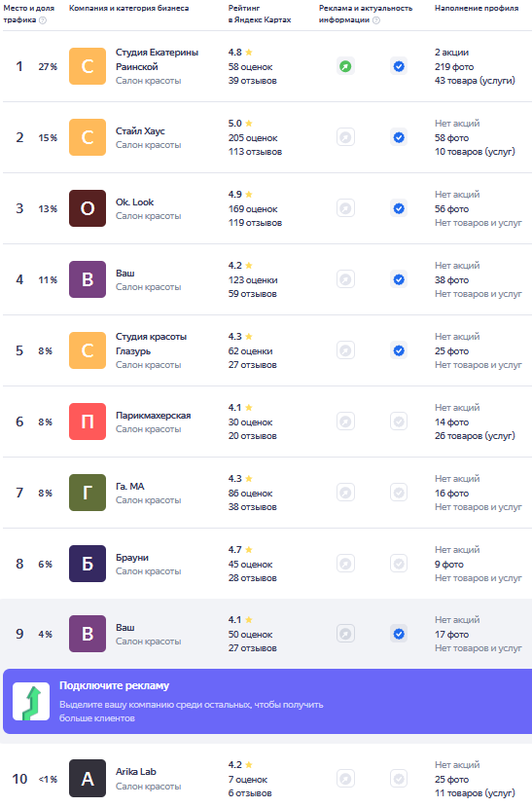The width and height of the screenshot is (532, 807).
Task: Click the blue verified checkmark for Стайл Хаус
Action: (399, 137)
